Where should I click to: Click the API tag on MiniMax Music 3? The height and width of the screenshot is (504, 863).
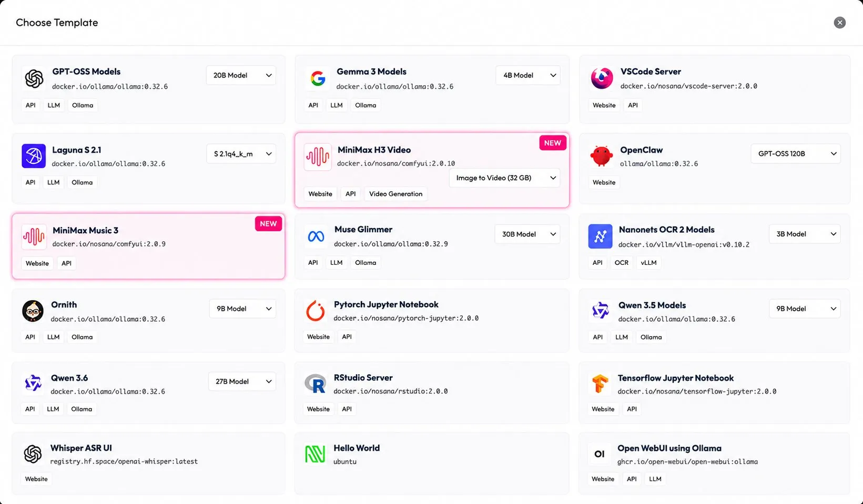point(66,263)
